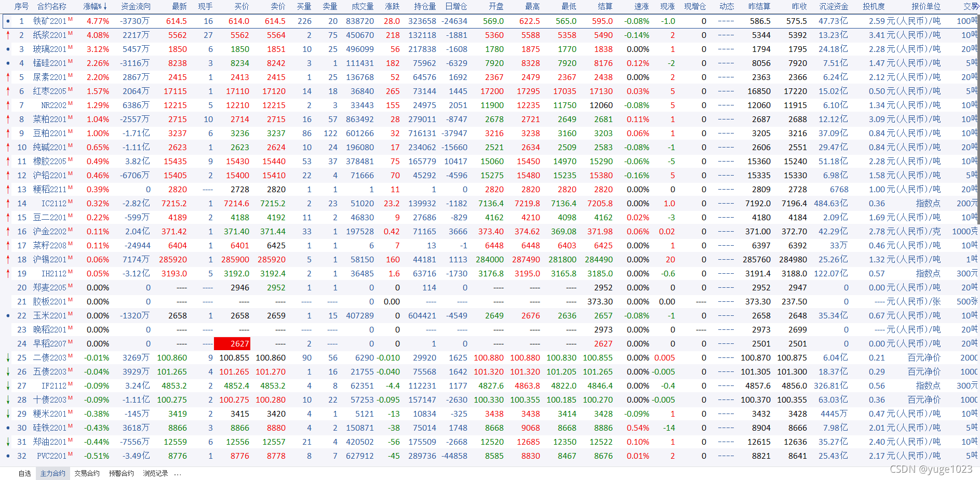This screenshot has width=980, height=480.
Task: Click the up arrow icon on row IC2112
Action: tap(8, 203)
